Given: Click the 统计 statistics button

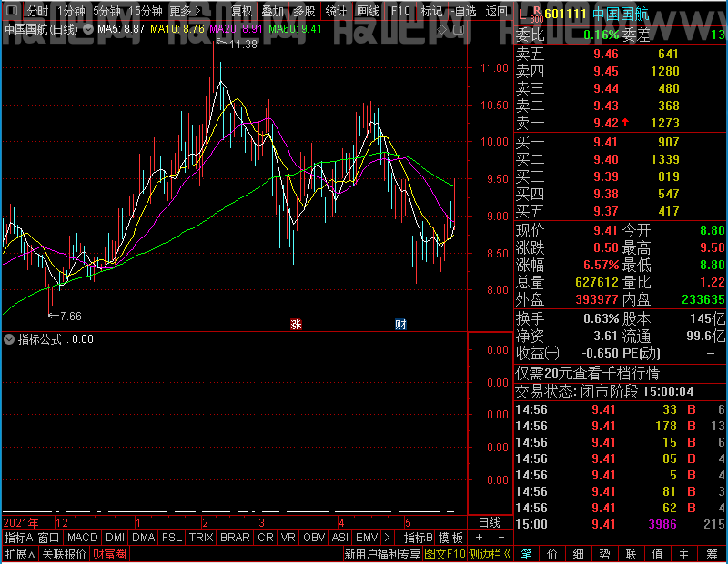Looking at the screenshot, I should [336, 11].
